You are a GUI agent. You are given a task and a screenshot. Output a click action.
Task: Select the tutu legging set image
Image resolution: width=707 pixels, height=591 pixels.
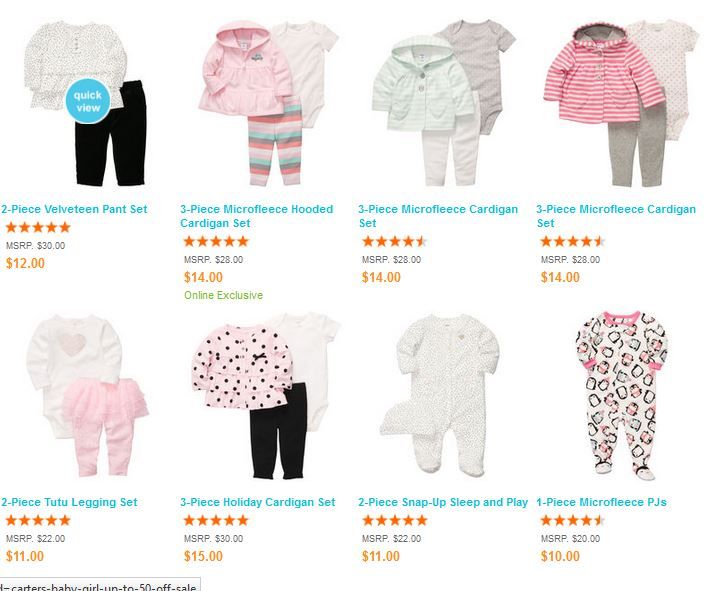point(87,395)
